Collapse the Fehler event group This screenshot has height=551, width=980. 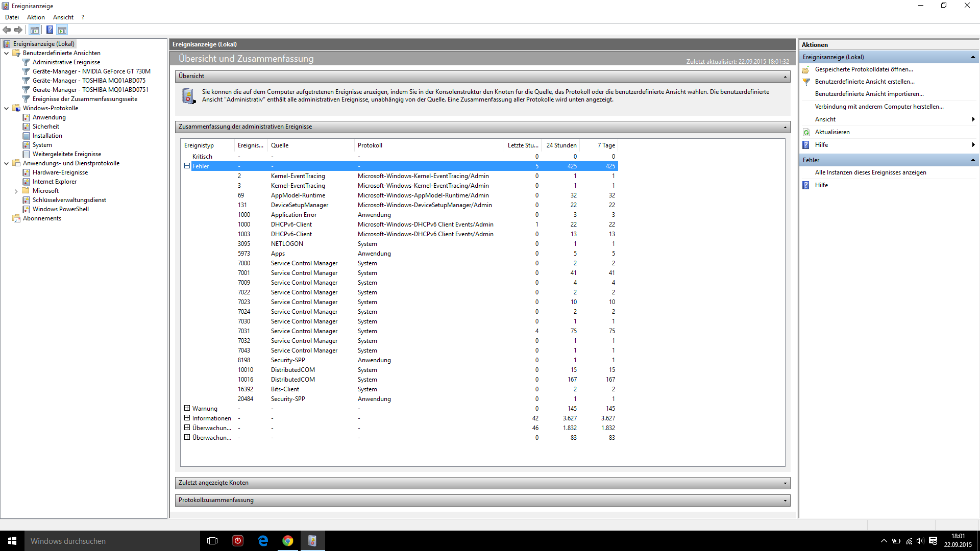pyautogui.click(x=187, y=166)
